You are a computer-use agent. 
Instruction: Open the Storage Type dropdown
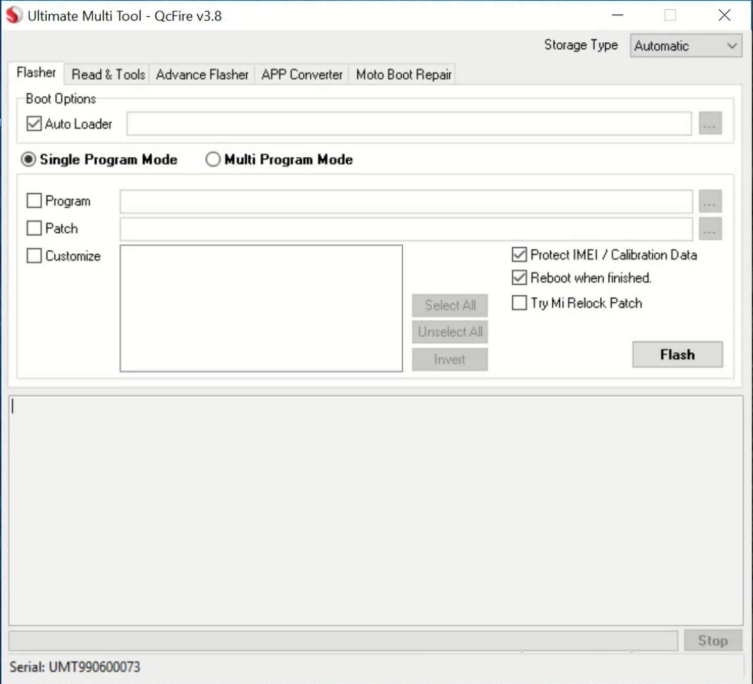click(686, 46)
